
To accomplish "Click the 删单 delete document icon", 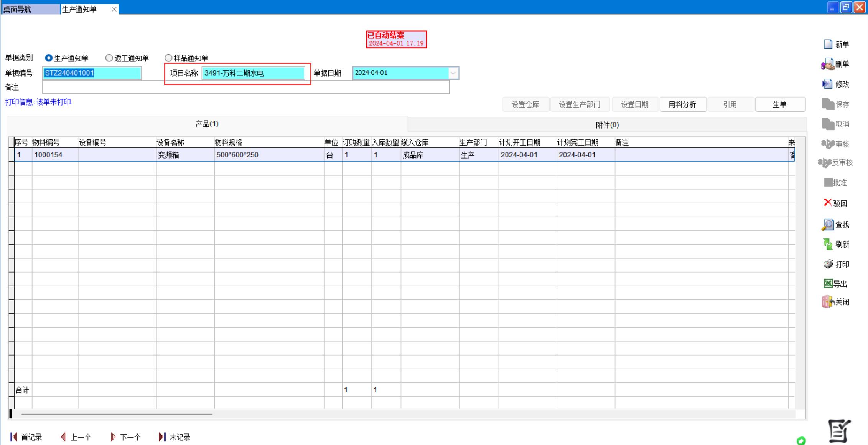I will (x=828, y=64).
